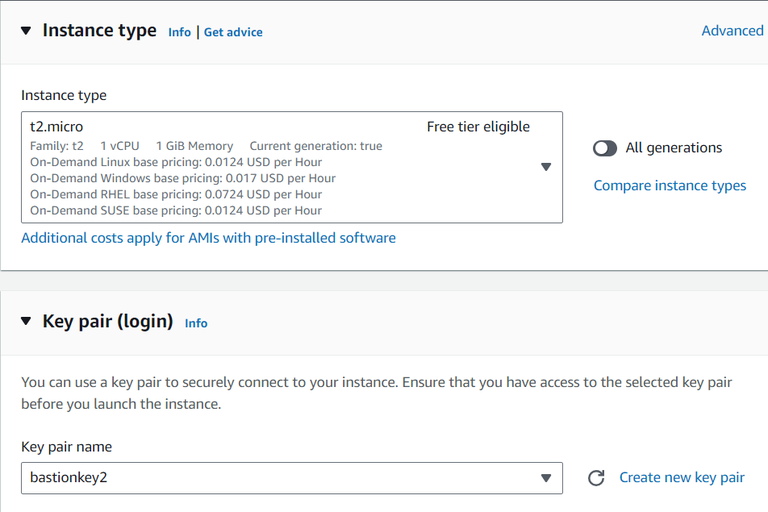Click the Key pair name field label
The width and height of the screenshot is (768, 512).
pos(67,446)
